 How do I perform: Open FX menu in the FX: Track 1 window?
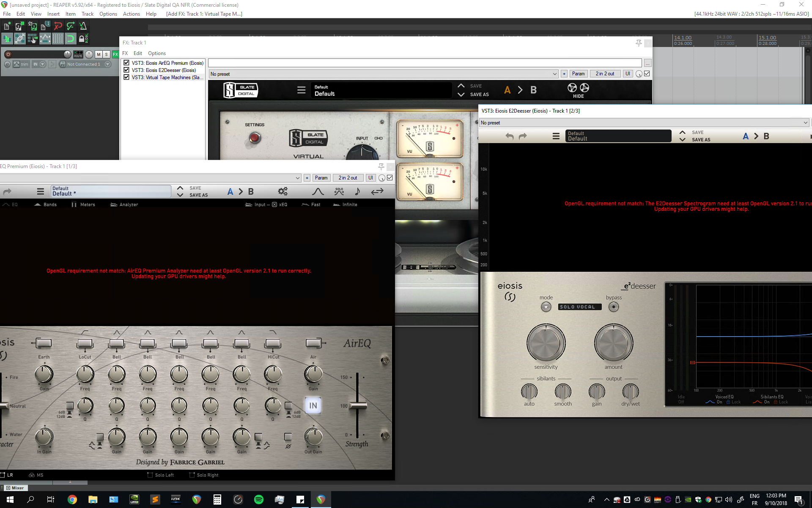pyautogui.click(x=125, y=53)
